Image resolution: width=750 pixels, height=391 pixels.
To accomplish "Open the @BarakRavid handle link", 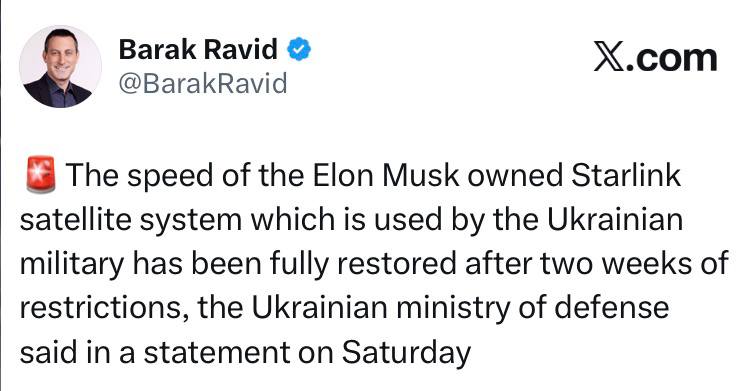I will tap(203, 83).
